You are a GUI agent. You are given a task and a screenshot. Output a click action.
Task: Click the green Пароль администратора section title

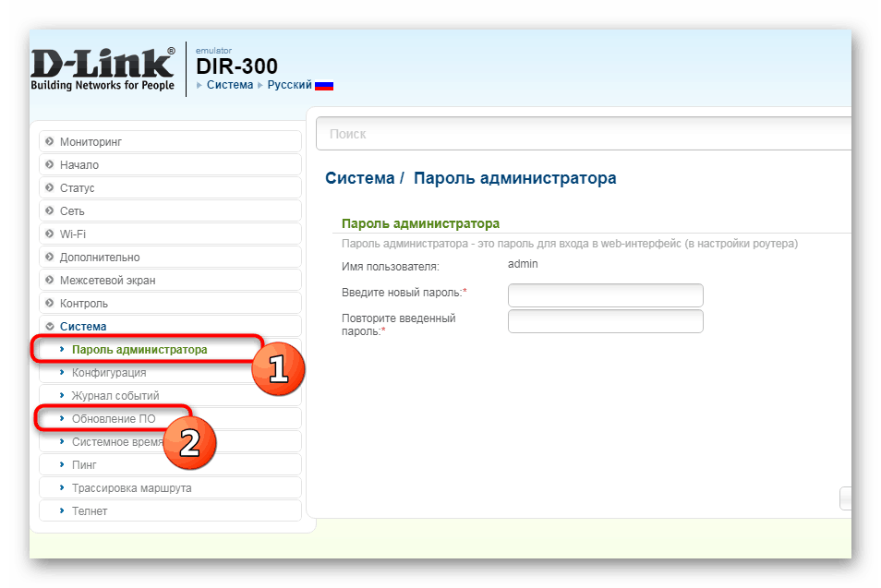point(420,223)
